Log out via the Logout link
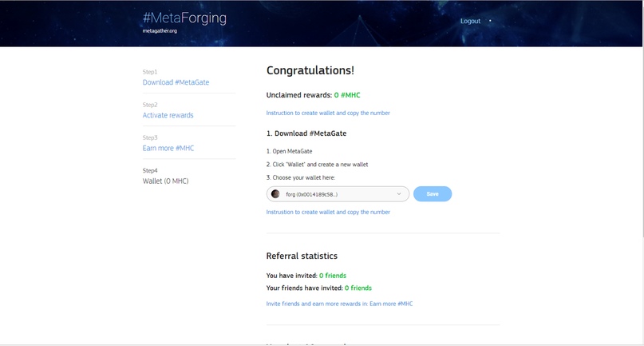This screenshot has height=346, width=644. [x=470, y=21]
